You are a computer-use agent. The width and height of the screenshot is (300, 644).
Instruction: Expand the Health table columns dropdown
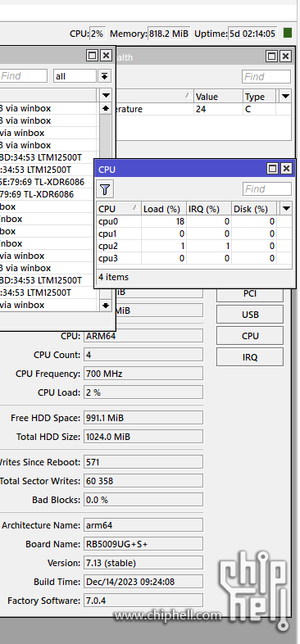tap(285, 97)
